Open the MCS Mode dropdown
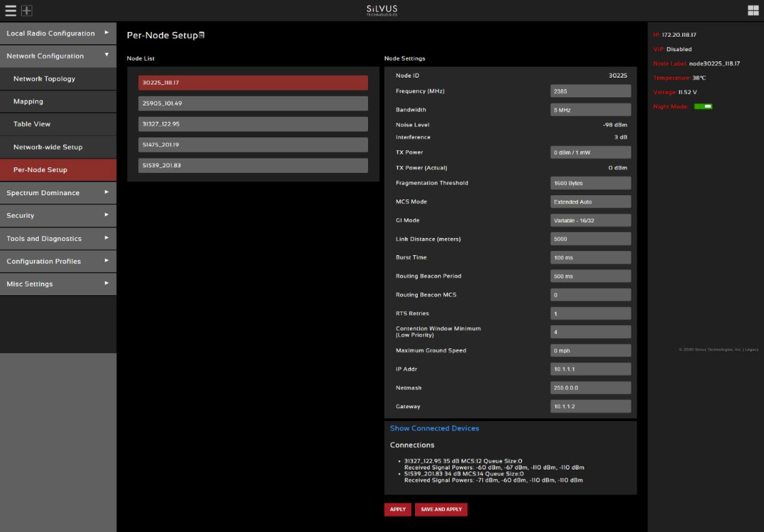Viewport: 764px width, 532px height. coord(591,201)
